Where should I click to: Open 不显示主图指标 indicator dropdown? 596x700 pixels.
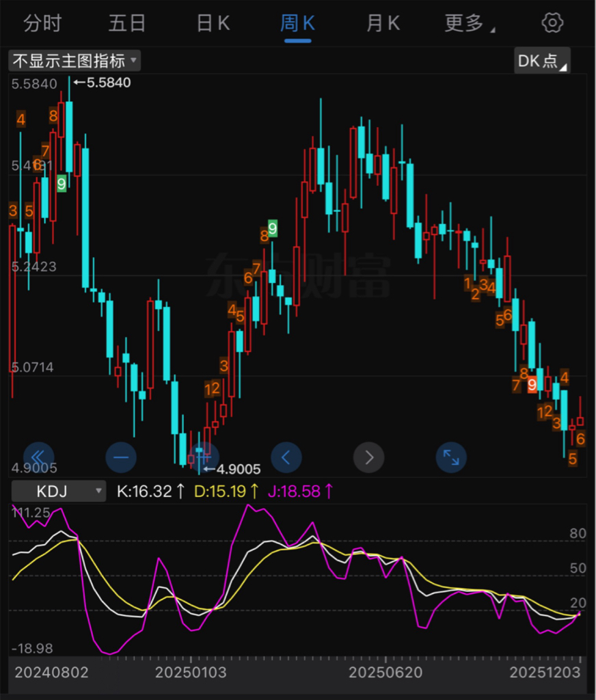point(74,61)
